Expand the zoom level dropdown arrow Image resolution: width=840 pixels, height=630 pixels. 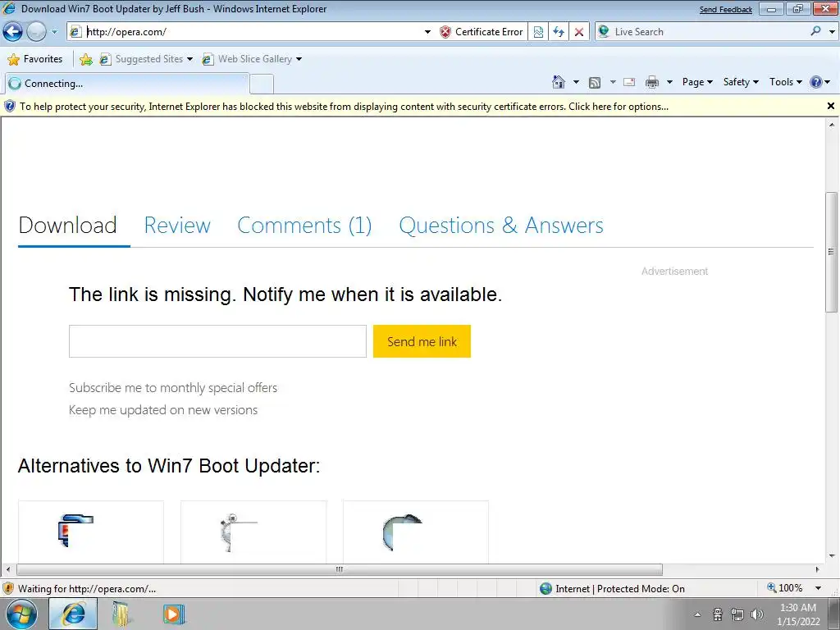tap(818, 588)
